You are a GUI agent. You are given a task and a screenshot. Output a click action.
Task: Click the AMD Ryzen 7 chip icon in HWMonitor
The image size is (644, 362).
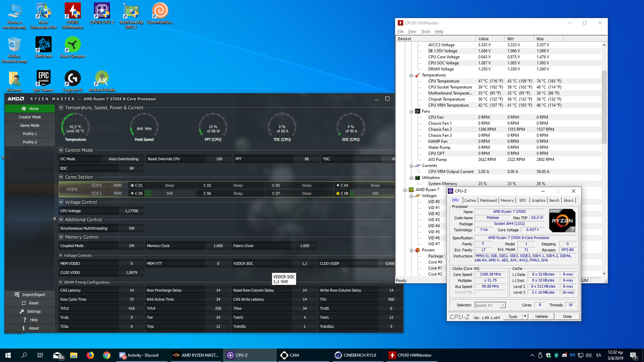(411, 190)
